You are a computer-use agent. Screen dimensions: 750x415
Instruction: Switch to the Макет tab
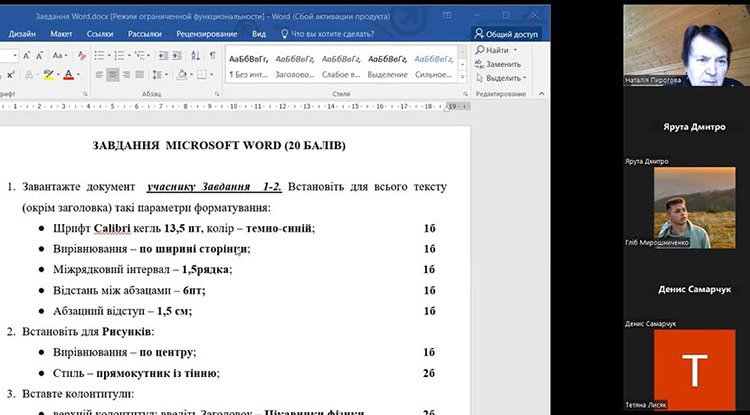(x=61, y=32)
